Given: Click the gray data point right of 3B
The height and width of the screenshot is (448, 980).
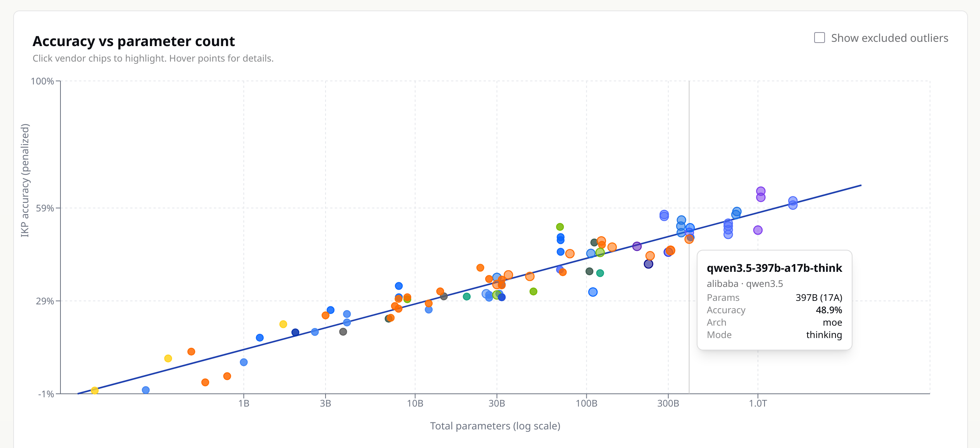Looking at the screenshot, I should coord(343,332).
